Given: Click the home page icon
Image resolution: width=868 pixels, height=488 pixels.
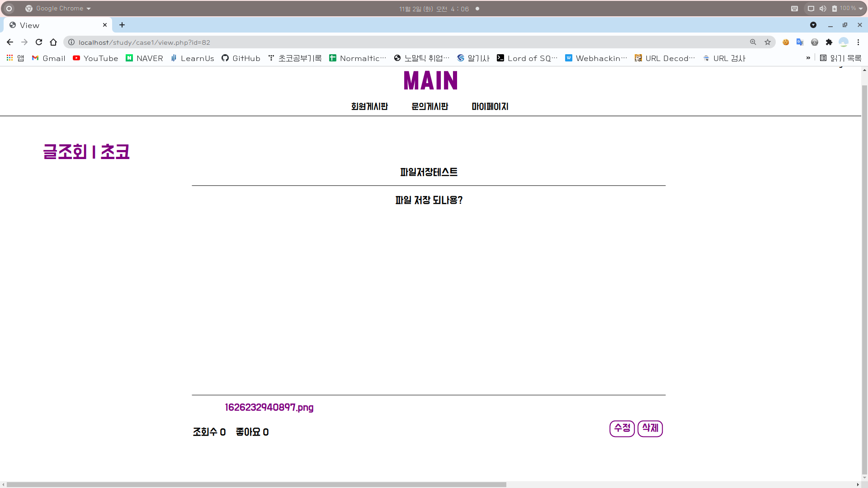Looking at the screenshot, I should pos(53,42).
